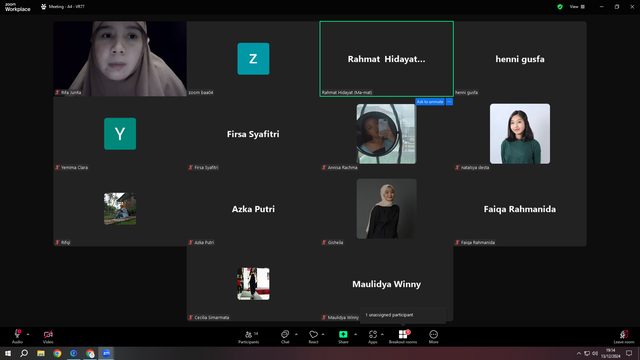The width and height of the screenshot is (640, 360).
Task: Open the Chat panel
Action: point(285,336)
